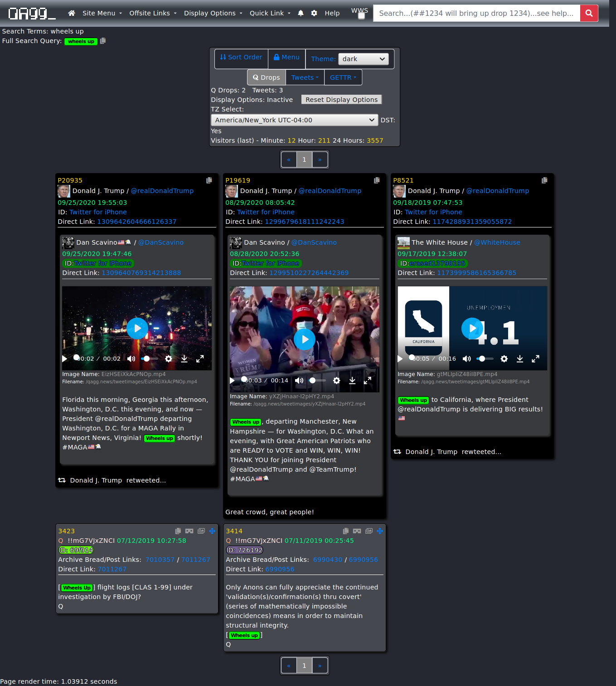Copy Q drop 3414 to clipboard

click(x=346, y=531)
